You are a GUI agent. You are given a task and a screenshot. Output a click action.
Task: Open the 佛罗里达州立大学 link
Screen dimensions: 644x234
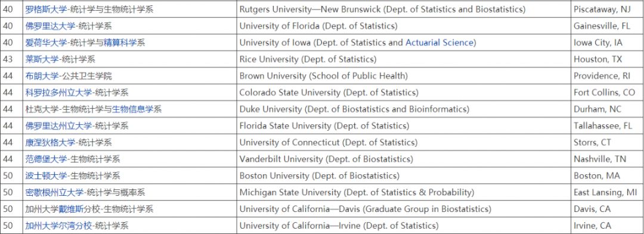tap(58, 126)
